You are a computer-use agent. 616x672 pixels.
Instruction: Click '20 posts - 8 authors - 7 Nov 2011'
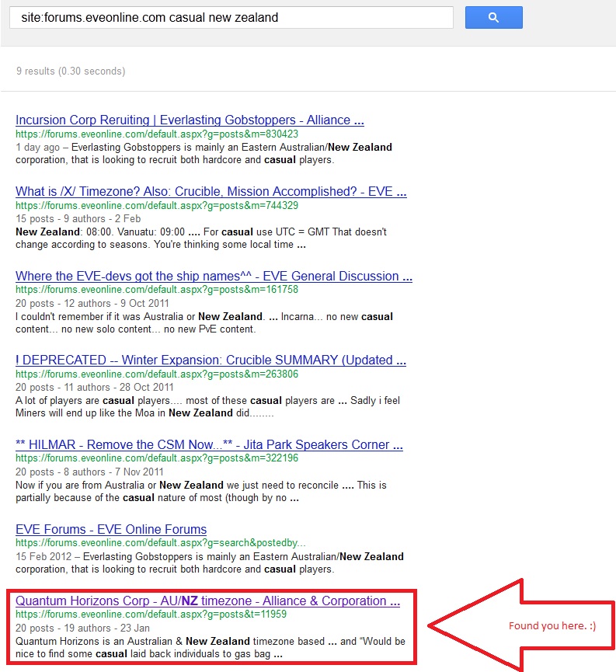pyautogui.click(x=89, y=472)
